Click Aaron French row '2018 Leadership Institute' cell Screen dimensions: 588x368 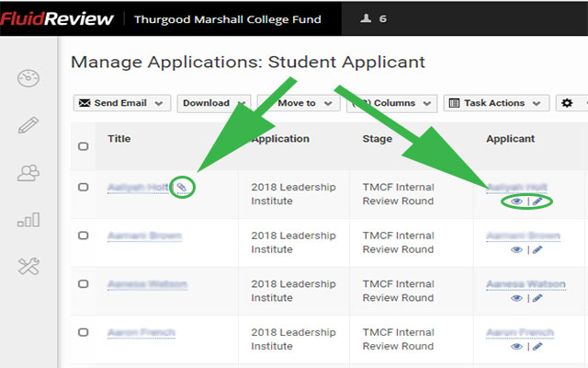point(293,339)
